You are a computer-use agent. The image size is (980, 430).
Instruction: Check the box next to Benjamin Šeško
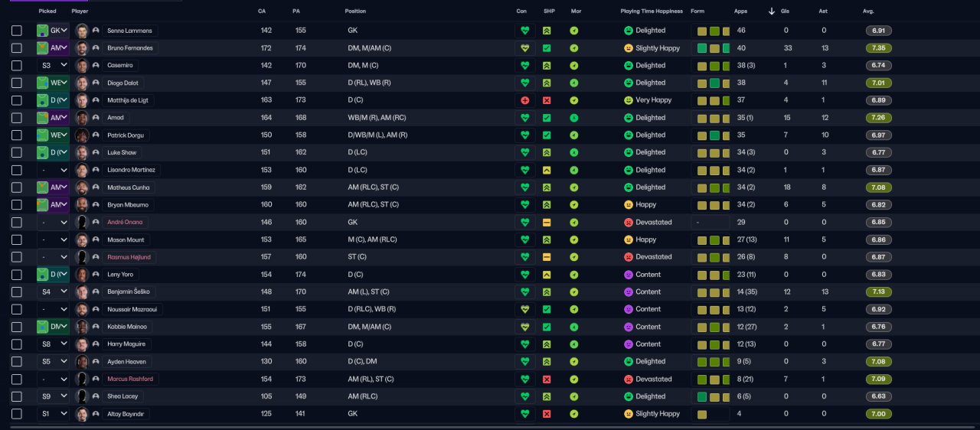tap(17, 292)
